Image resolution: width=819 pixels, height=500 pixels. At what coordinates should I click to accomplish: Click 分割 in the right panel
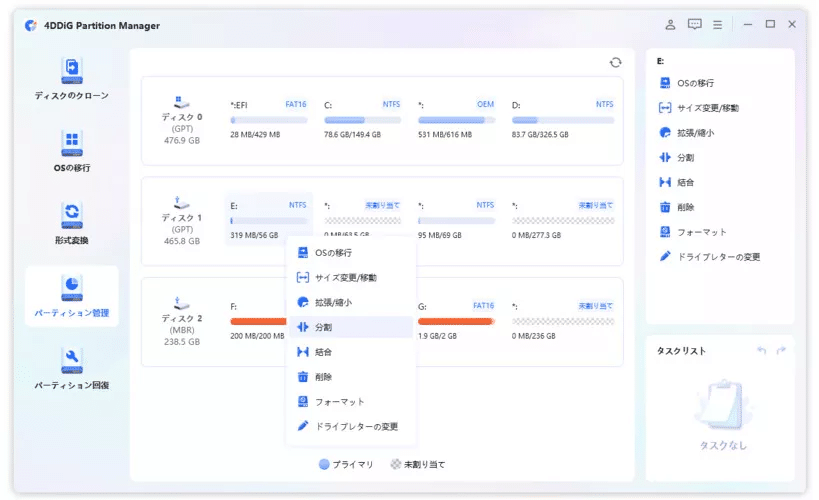[x=677, y=158]
